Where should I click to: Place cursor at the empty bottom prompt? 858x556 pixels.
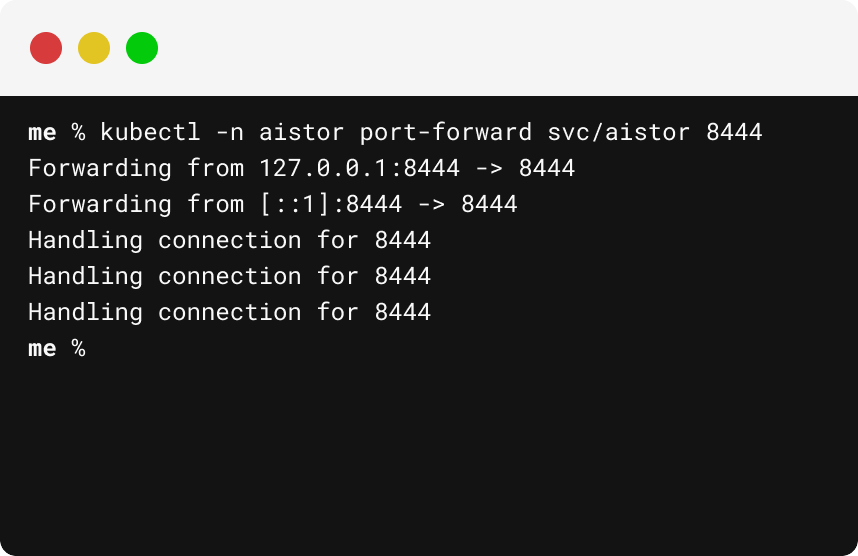coord(98,349)
